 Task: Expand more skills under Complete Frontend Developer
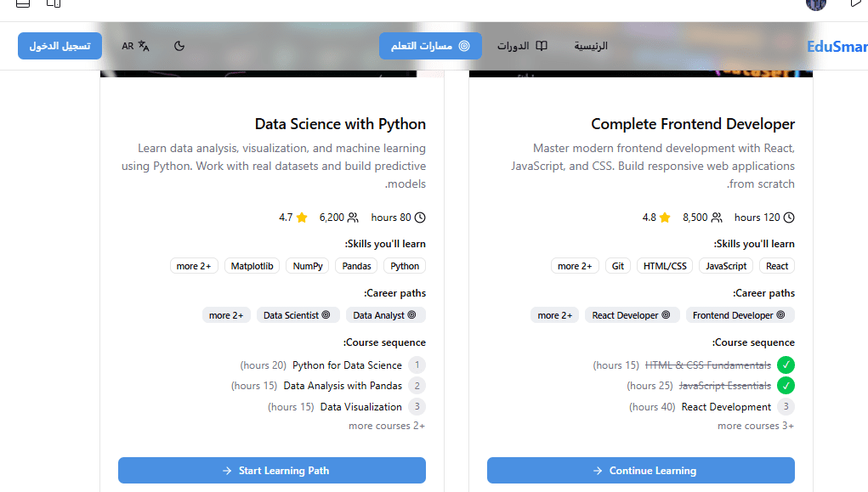pos(575,266)
